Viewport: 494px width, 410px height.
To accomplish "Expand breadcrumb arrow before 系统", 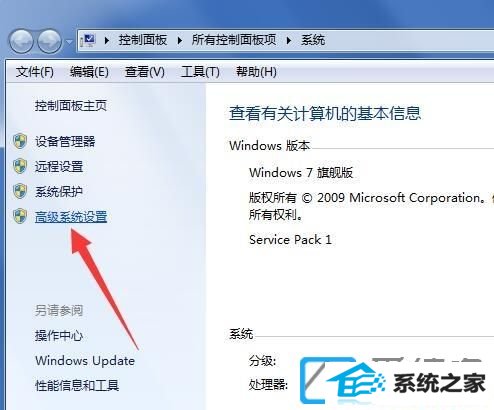I will point(289,41).
